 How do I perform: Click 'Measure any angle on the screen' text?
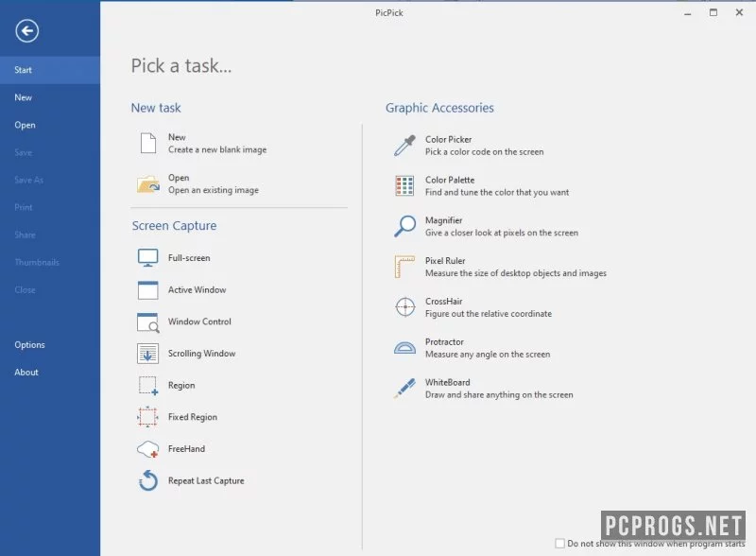point(488,355)
